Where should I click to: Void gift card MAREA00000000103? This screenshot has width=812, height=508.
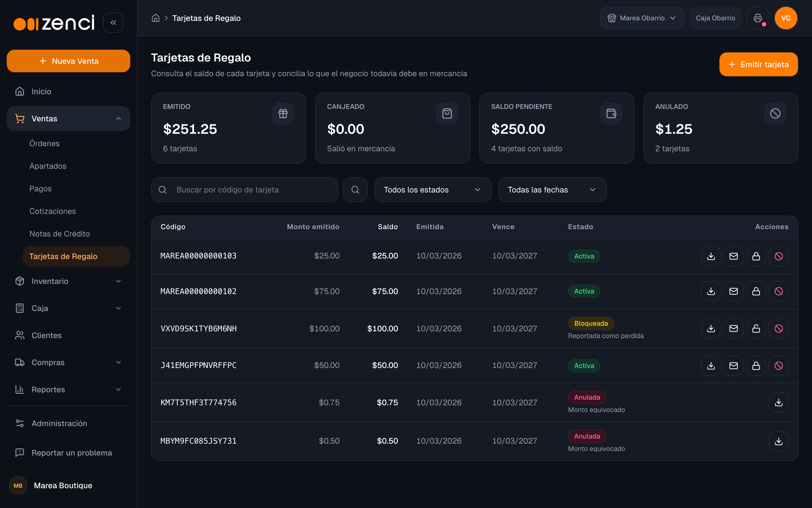[x=778, y=256]
